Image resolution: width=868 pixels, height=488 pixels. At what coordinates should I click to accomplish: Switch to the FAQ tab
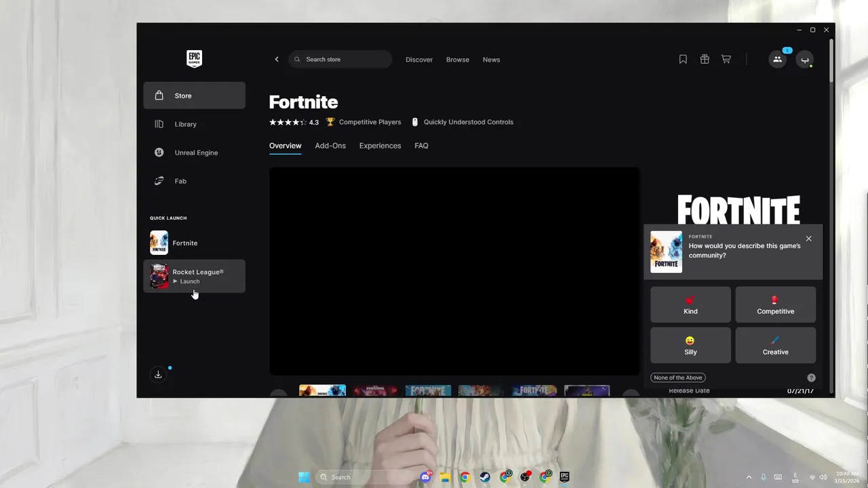[x=421, y=146]
